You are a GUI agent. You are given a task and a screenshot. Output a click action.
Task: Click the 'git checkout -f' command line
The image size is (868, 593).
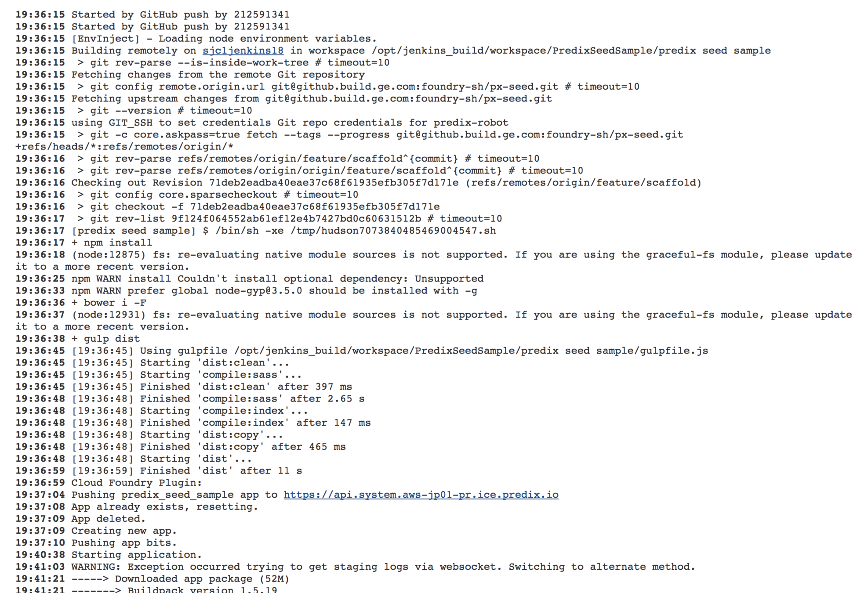point(228,206)
